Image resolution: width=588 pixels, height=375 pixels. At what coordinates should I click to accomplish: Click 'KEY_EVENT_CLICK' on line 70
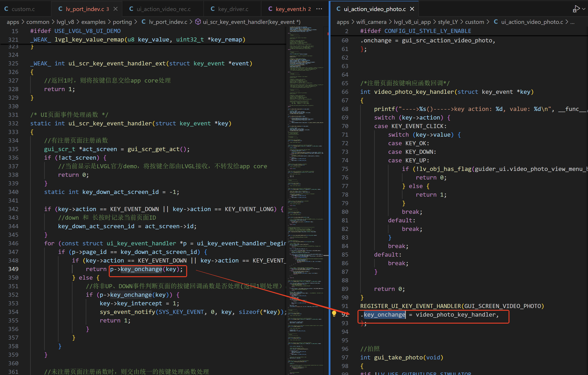point(417,126)
